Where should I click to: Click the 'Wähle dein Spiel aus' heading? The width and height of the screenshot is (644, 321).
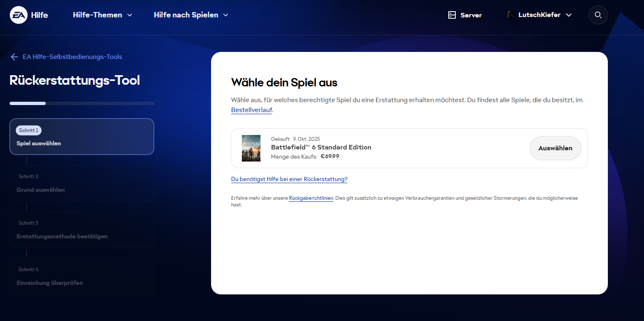pyautogui.click(x=284, y=82)
